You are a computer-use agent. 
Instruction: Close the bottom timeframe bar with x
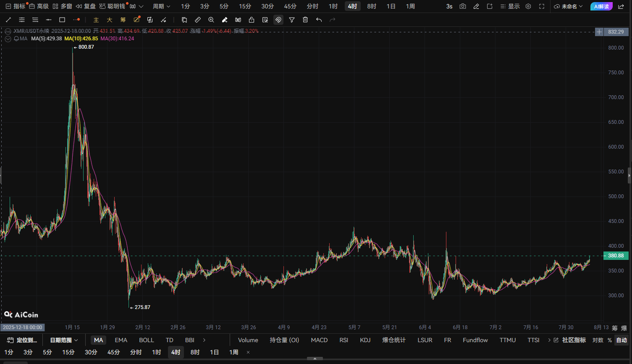(248, 352)
